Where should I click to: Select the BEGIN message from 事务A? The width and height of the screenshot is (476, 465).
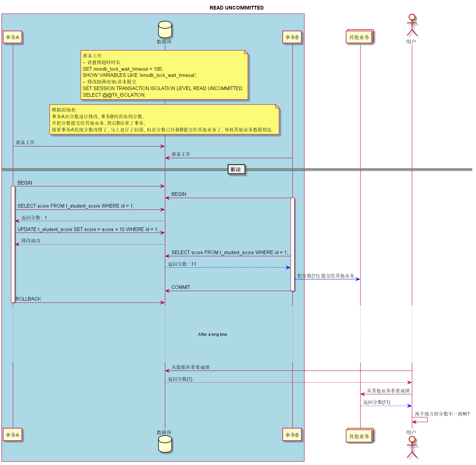tap(25, 183)
